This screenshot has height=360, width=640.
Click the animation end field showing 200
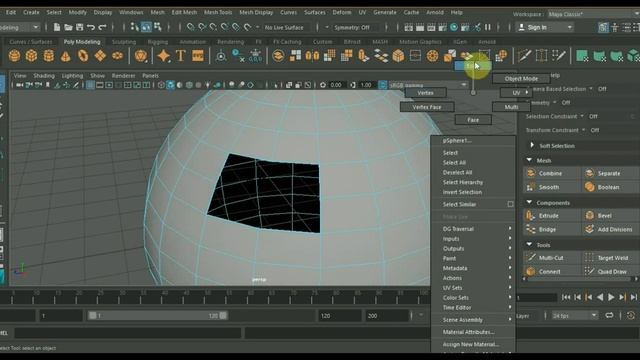(x=387, y=316)
